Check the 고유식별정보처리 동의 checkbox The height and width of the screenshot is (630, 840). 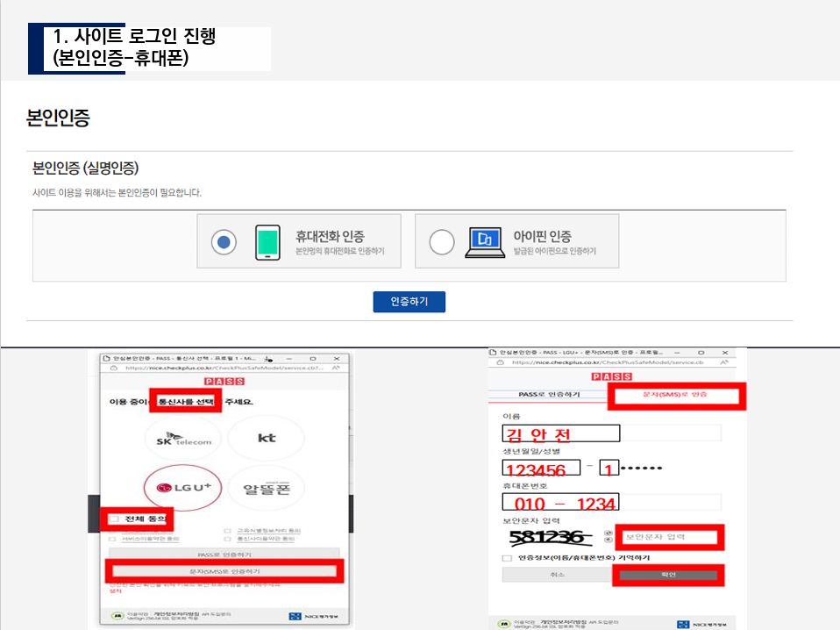pyautogui.click(x=228, y=531)
